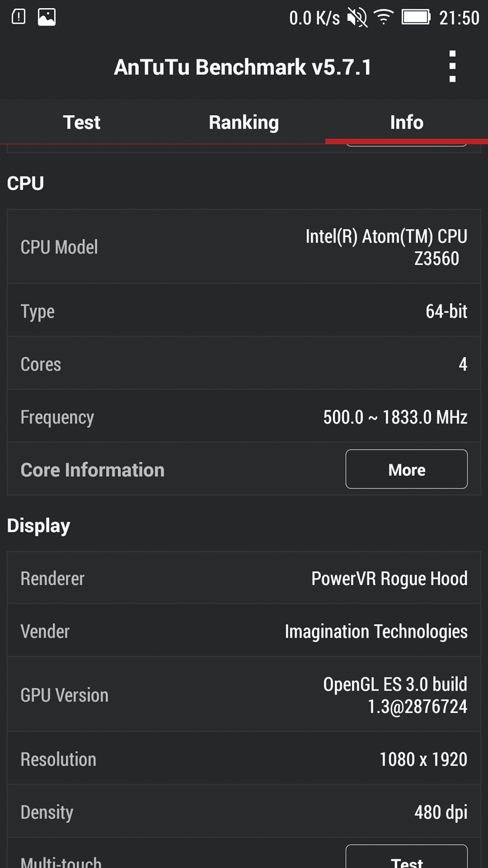Screen dimensions: 488x868
Task: Select the Info tab
Action: [406, 122]
